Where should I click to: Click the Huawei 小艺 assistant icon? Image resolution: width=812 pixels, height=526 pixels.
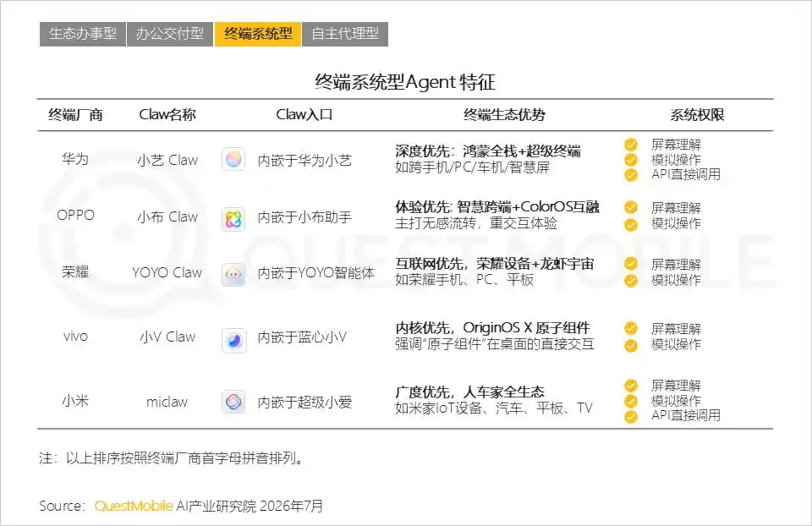click(x=233, y=160)
